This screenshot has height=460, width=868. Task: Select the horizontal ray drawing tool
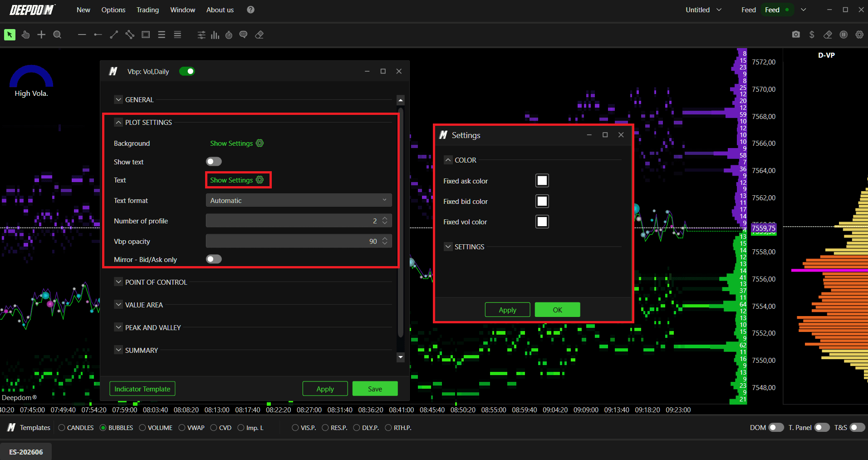point(98,35)
